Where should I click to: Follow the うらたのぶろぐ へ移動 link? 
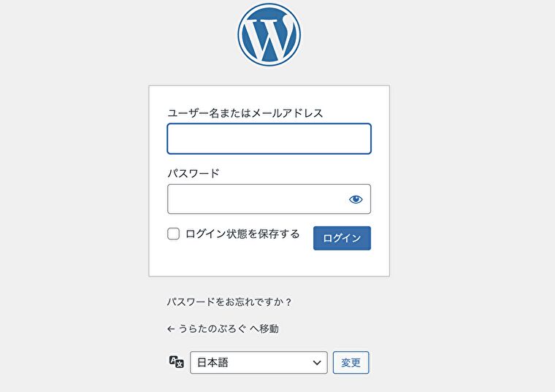tap(223, 329)
